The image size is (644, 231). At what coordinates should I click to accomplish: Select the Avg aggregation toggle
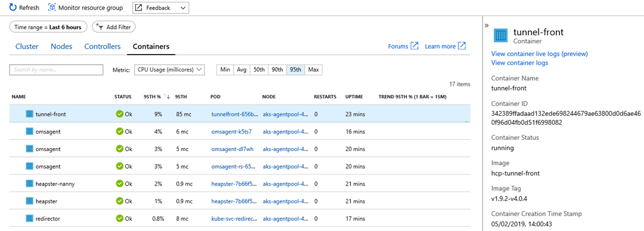pyautogui.click(x=241, y=70)
